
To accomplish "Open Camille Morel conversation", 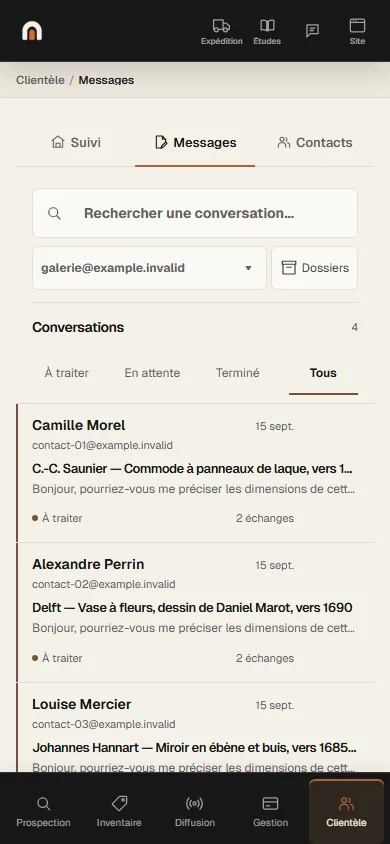I will (x=195, y=473).
